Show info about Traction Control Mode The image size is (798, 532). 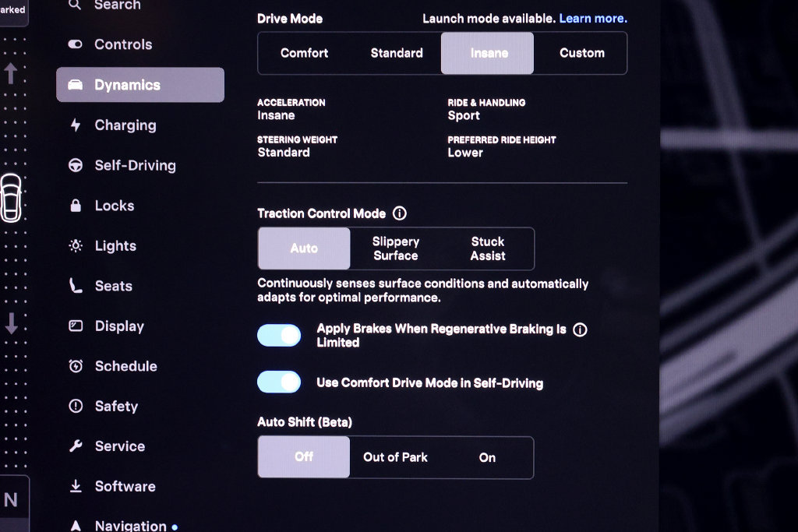coord(400,213)
